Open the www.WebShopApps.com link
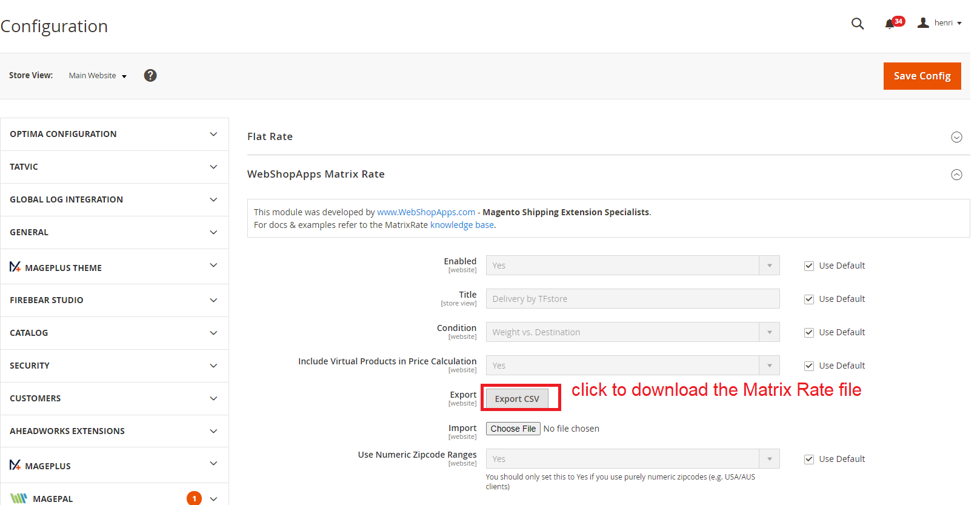The width and height of the screenshot is (980, 505). 426,212
